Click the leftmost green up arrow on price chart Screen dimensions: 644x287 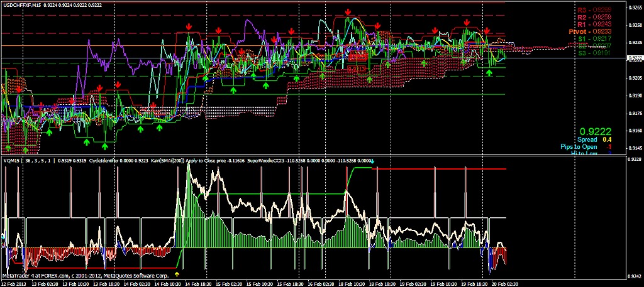(8, 147)
